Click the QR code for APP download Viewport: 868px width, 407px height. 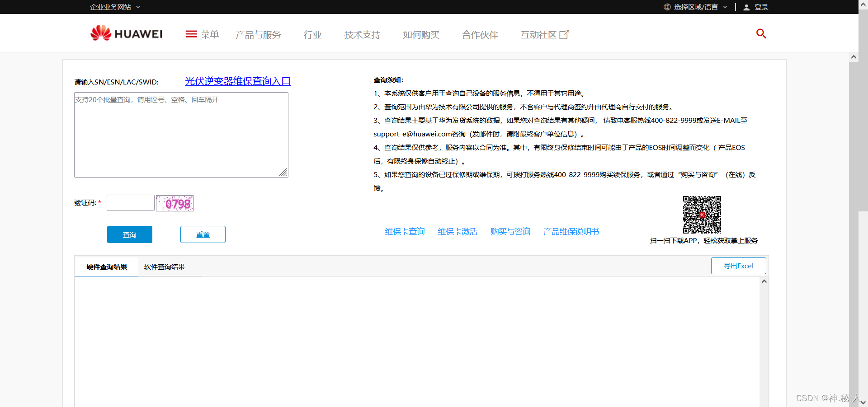702,215
